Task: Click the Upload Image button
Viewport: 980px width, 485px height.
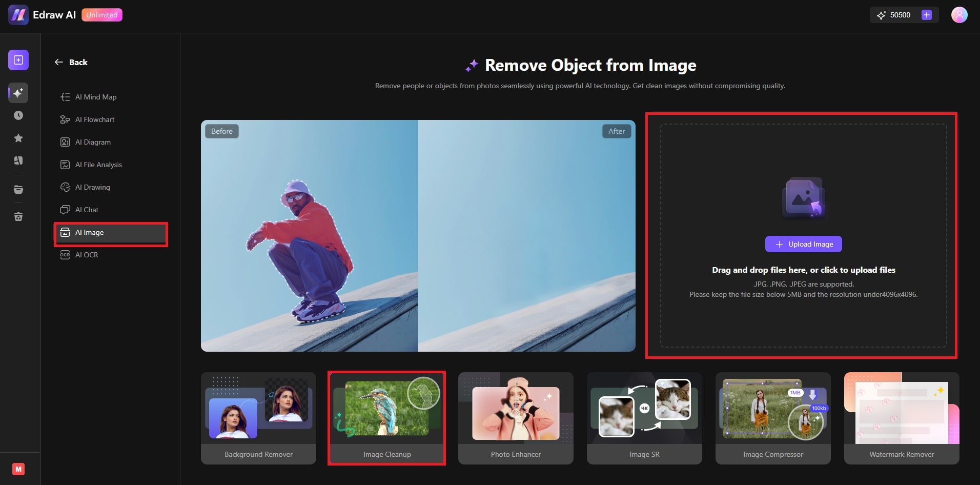Action: (803, 244)
